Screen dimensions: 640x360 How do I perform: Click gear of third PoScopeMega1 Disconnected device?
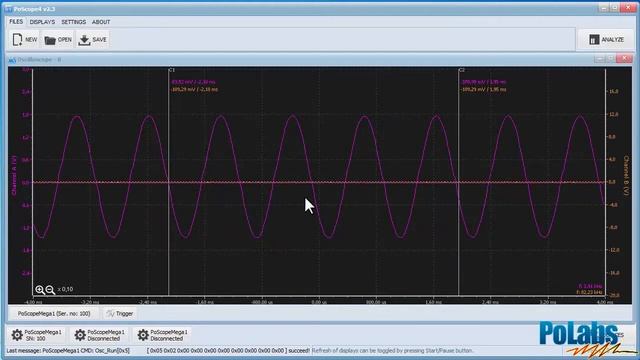[142, 335]
